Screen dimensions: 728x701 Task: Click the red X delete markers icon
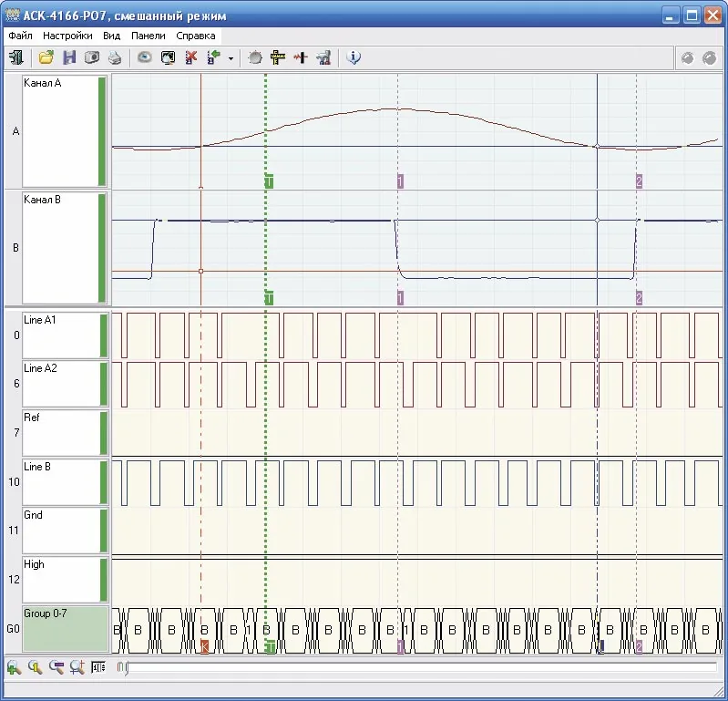(x=190, y=57)
